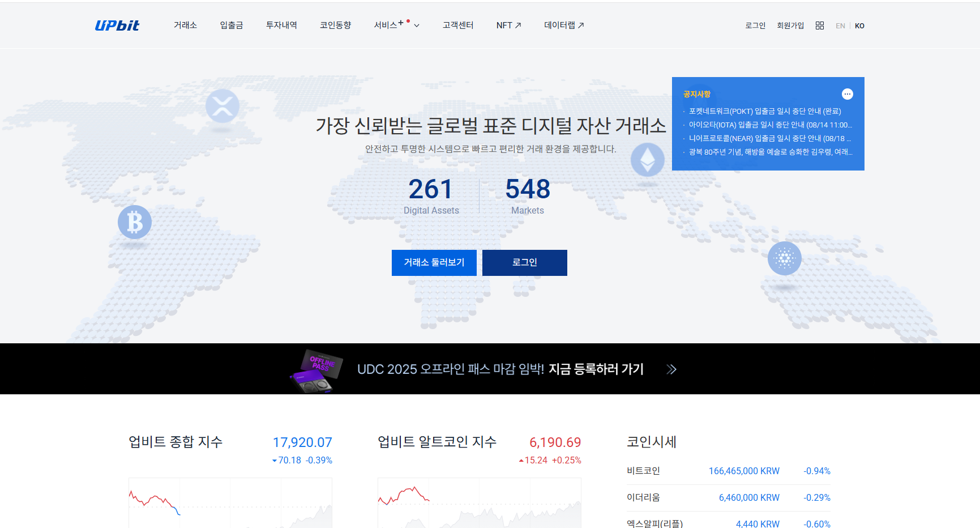Click the blue 로그인 button in the hero section

point(525,263)
